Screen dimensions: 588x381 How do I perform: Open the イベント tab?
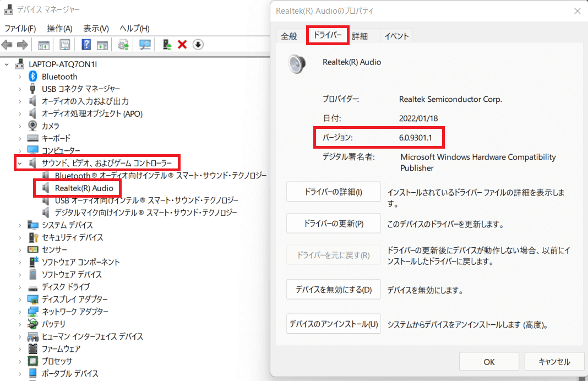point(396,36)
